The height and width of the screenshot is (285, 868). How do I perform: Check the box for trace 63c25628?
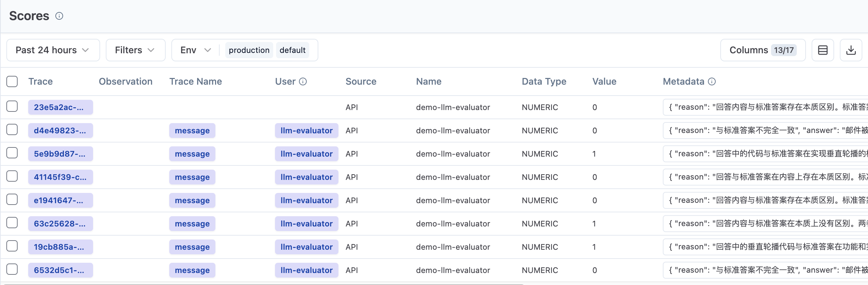12,223
